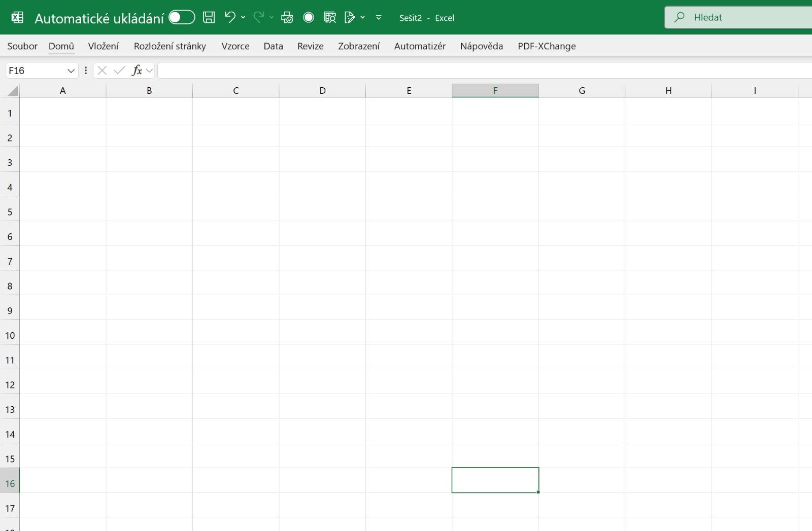Switch to the Domů tab
The image size is (812, 531).
tap(61, 46)
